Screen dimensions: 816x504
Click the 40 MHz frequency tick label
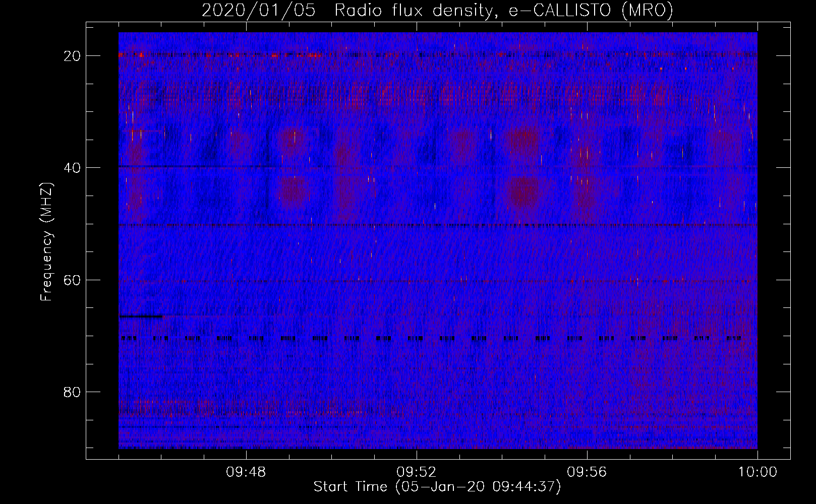pyautogui.click(x=72, y=168)
